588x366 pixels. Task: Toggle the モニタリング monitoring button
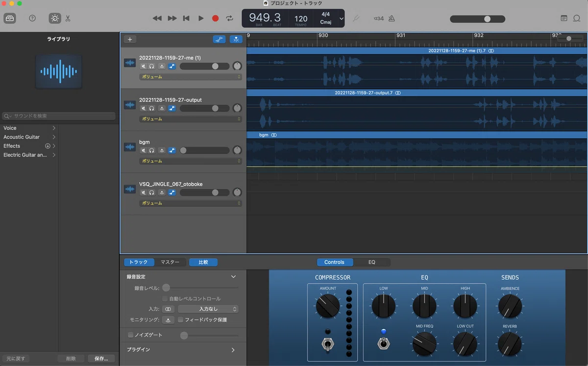tap(168, 320)
